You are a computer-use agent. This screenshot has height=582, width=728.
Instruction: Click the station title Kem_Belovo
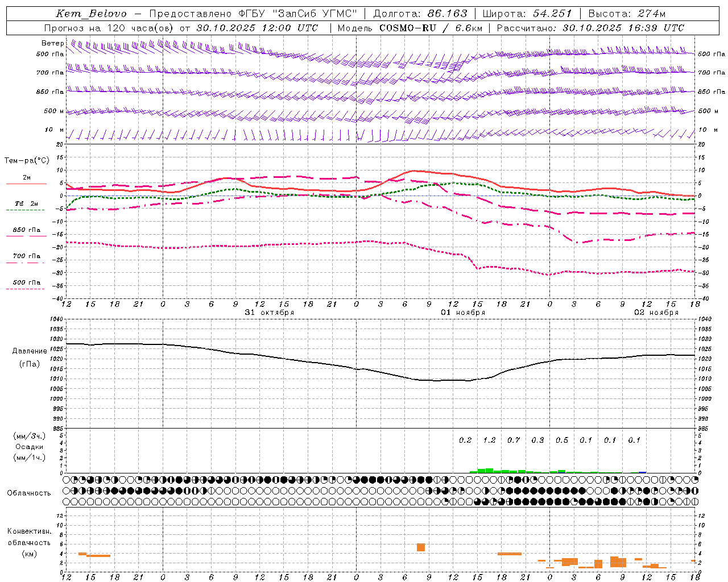coord(92,14)
